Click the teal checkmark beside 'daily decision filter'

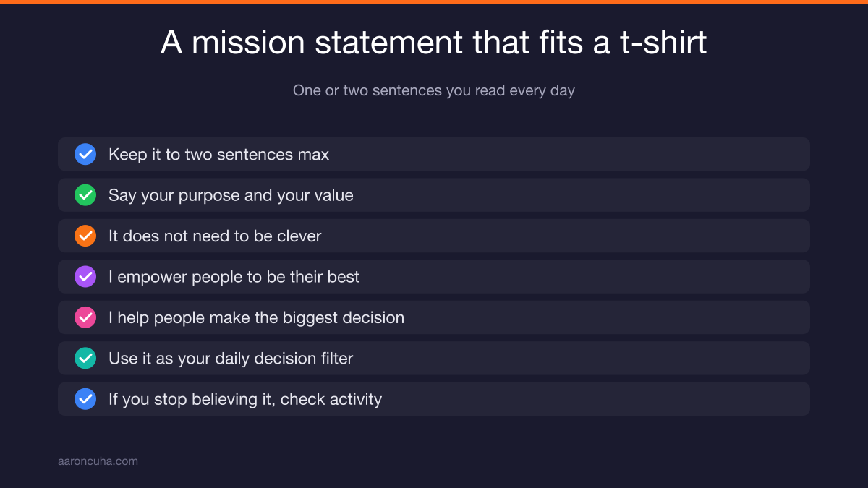pyautogui.click(x=85, y=359)
